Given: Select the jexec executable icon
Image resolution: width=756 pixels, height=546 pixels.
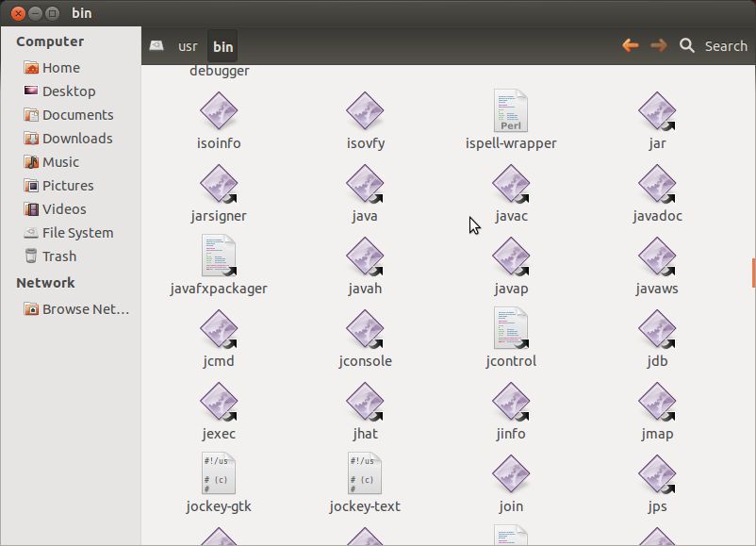Looking at the screenshot, I should (219, 402).
